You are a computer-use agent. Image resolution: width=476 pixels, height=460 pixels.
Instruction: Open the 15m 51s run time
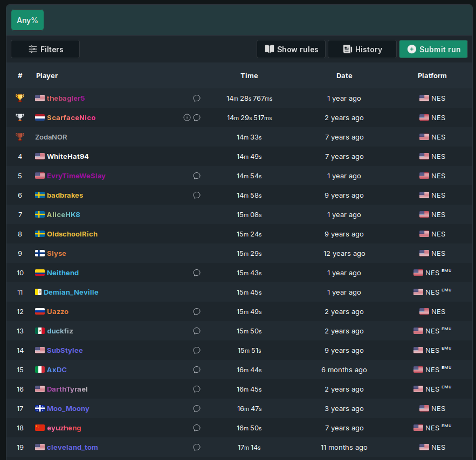click(x=249, y=351)
